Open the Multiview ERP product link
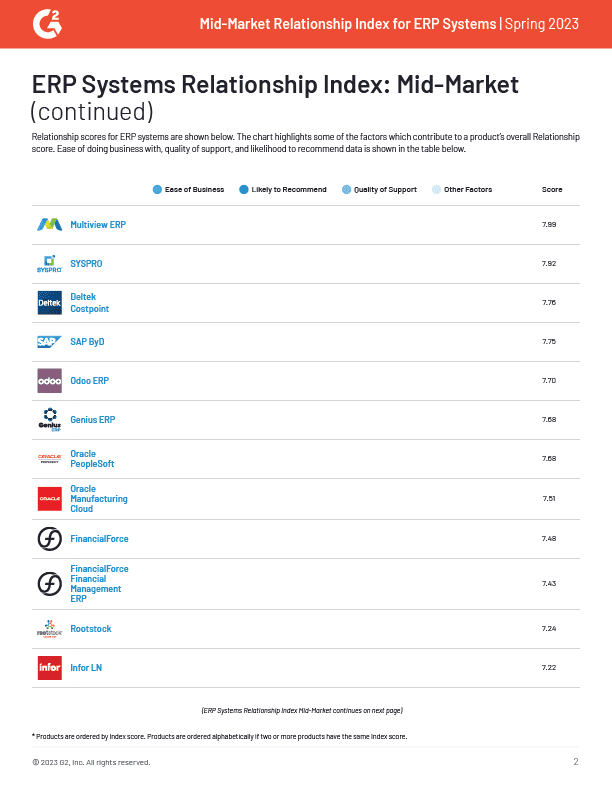612x792 pixels. 98,225
